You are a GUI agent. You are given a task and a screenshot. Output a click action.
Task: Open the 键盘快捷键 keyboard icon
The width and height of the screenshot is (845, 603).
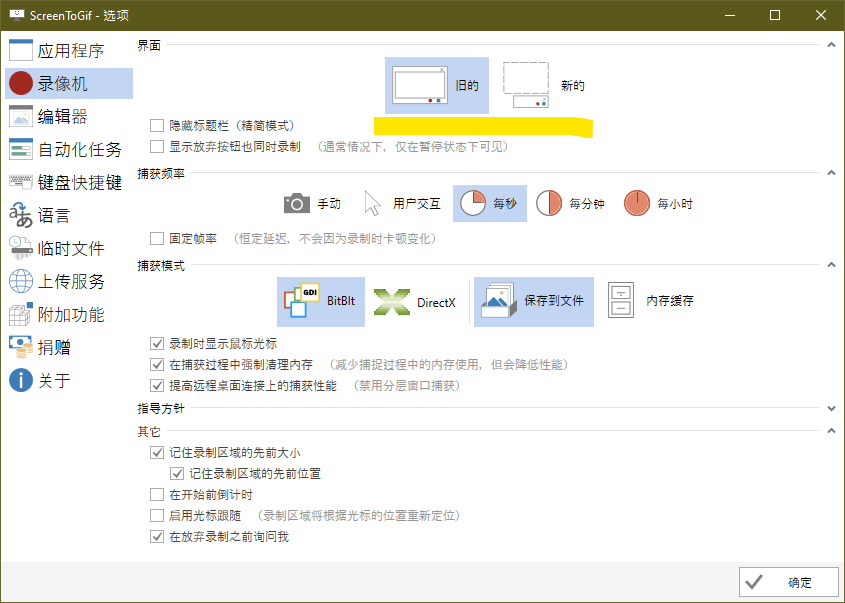click(20, 182)
